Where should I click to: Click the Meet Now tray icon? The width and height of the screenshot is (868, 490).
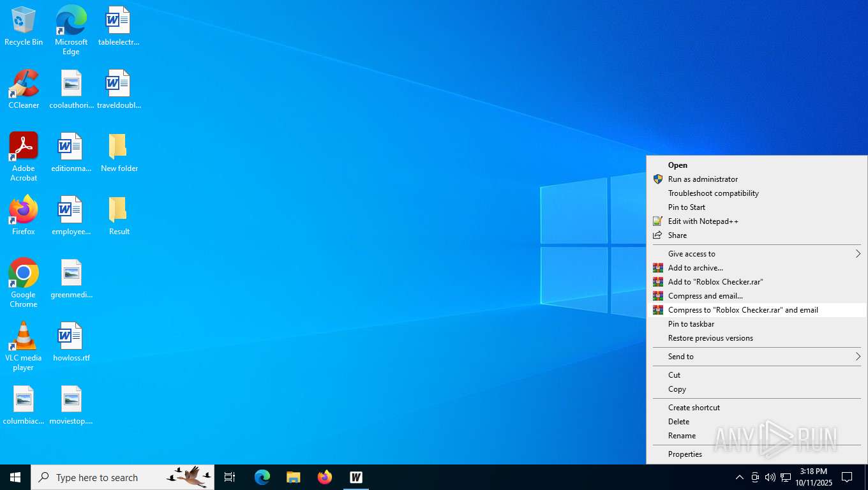pos(755,477)
